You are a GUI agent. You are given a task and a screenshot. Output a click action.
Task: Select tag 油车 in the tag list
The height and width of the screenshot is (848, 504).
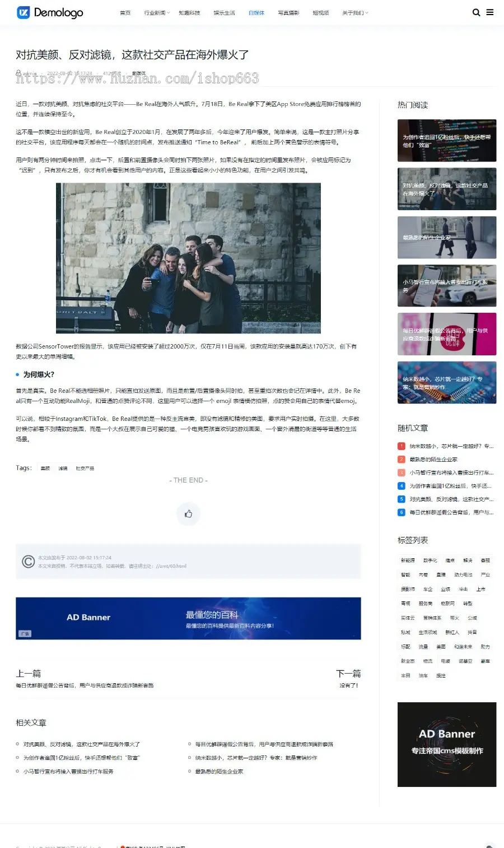pyautogui.click(x=423, y=676)
